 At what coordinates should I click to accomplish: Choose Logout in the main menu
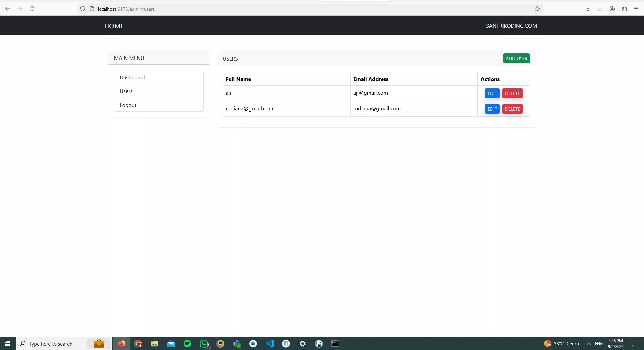pos(159,105)
